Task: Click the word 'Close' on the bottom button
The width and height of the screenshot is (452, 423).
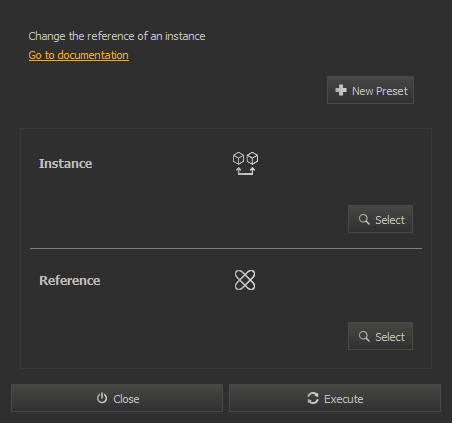Action: [126, 399]
